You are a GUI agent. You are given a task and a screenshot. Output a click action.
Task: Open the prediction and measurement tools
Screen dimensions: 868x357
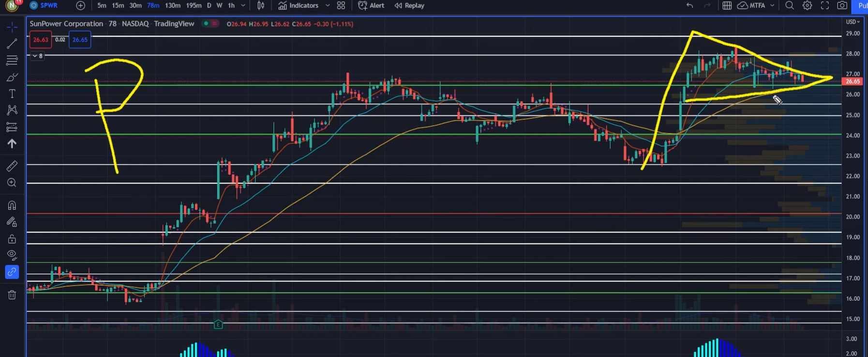(x=12, y=127)
